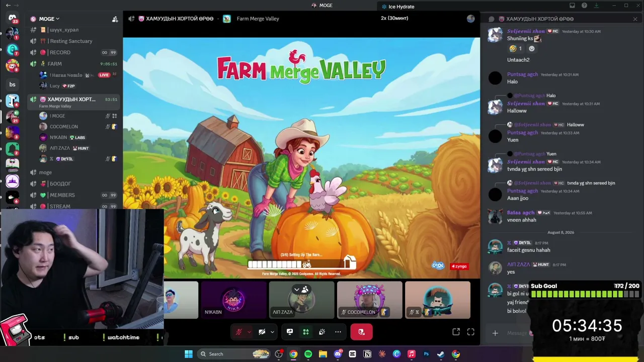Pop out the call window
Viewport: 644px width, 362px height.
point(456,332)
